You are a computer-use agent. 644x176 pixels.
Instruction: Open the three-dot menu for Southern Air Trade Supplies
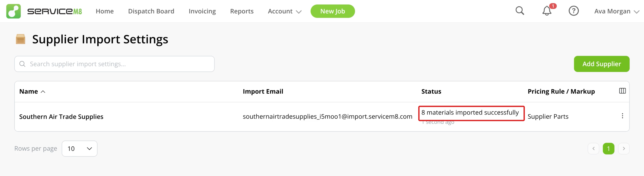point(622,116)
